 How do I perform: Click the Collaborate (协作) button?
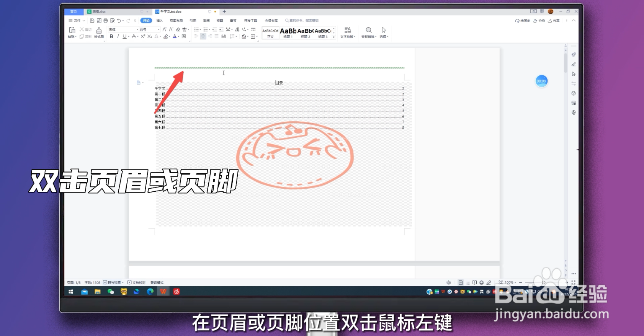(x=539, y=21)
